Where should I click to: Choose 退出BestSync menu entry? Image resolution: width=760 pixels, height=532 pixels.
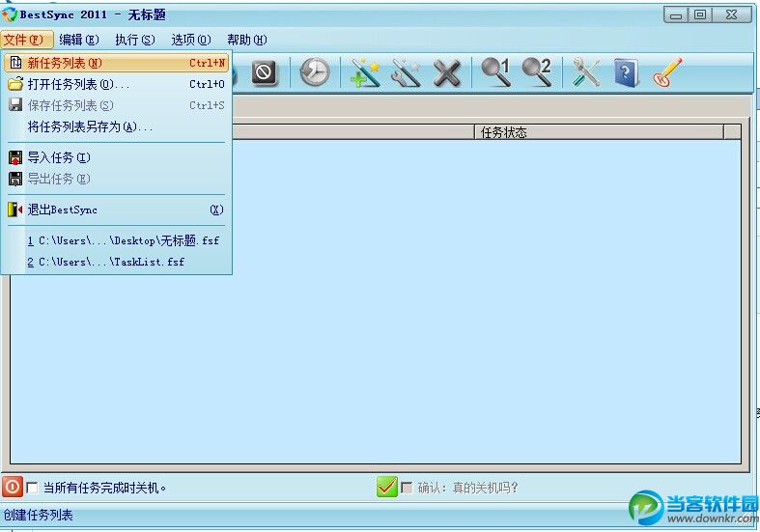(x=116, y=210)
